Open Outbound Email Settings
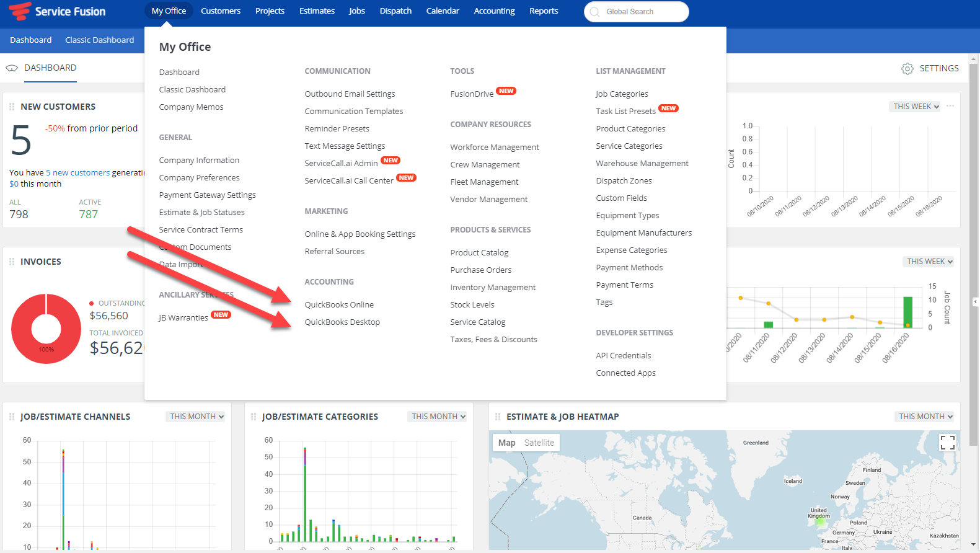This screenshot has height=553, width=980. [x=350, y=94]
